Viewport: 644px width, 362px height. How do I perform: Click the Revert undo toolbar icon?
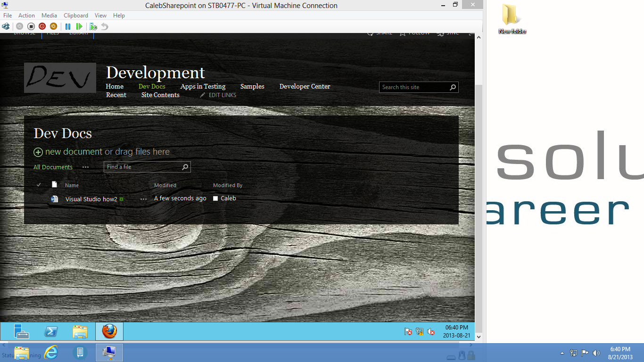click(x=105, y=26)
